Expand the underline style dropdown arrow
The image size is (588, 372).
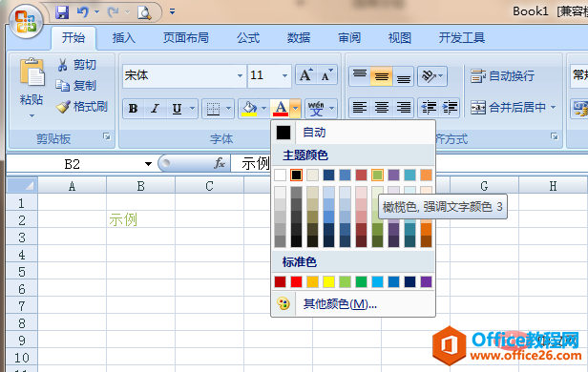click(x=193, y=109)
